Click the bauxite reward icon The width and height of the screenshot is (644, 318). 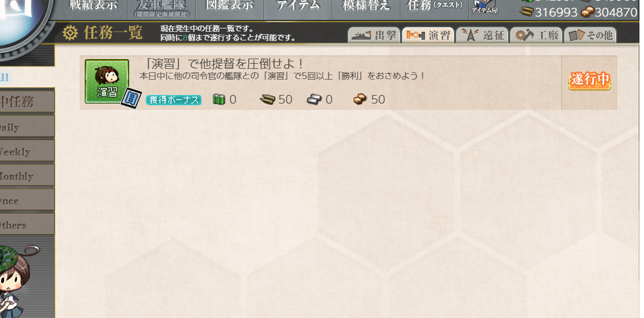pos(360,100)
